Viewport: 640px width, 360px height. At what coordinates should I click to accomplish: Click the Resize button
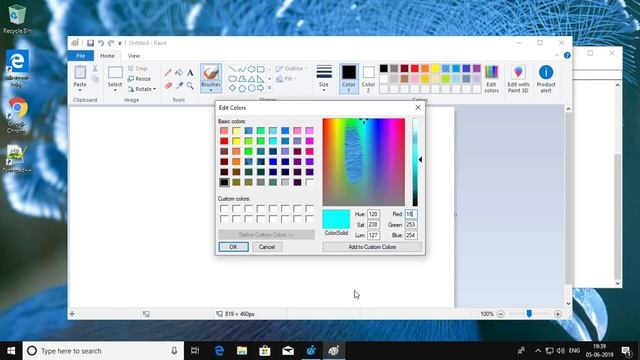coord(139,79)
